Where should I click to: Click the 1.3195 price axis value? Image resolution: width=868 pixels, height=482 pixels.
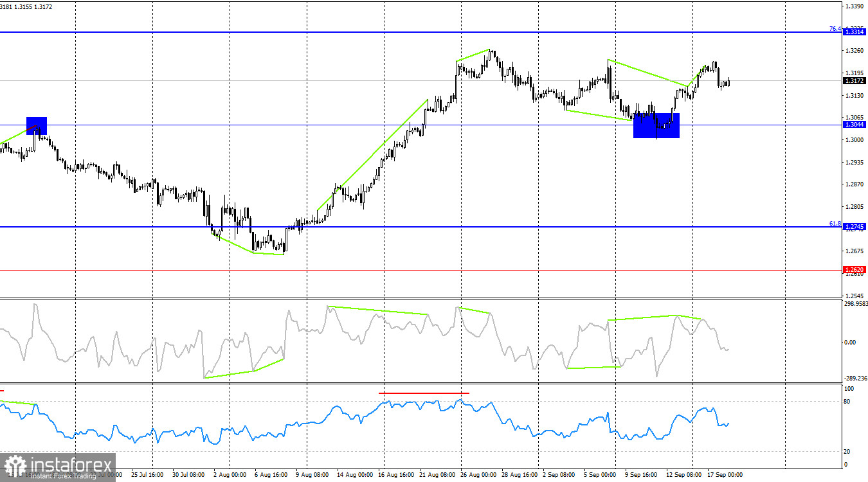point(854,73)
